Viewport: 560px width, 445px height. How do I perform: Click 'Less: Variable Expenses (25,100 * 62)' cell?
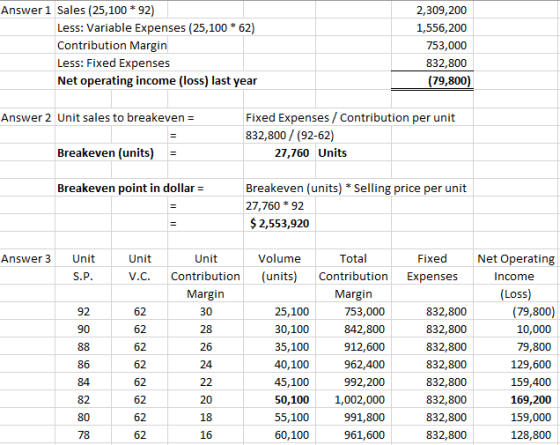156,28
